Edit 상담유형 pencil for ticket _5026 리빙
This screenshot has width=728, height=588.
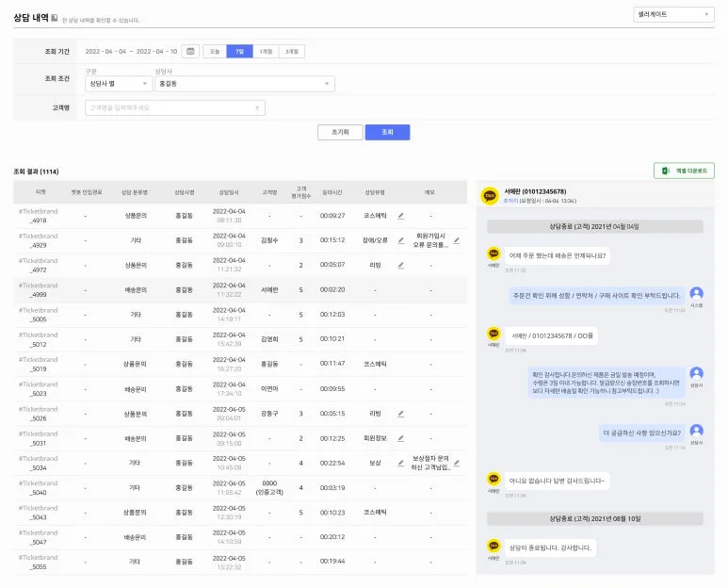coord(400,413)
